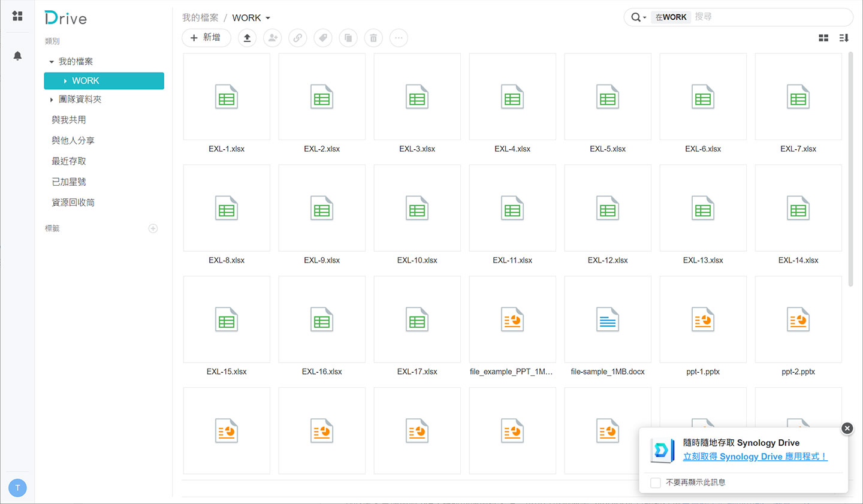Switch view with the thumbnail grid icon
Viewport: 863px width, 504px height.
pos(823,38)
